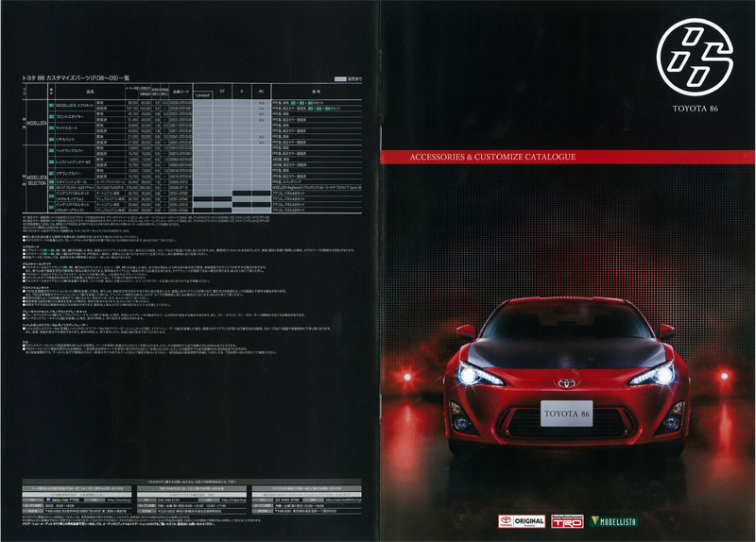This screenshot has height=542, width=756.
Task: Click the 'TOYOTA 86' text under the emblem
Action: pyautogui.click(x=696, y=109)
